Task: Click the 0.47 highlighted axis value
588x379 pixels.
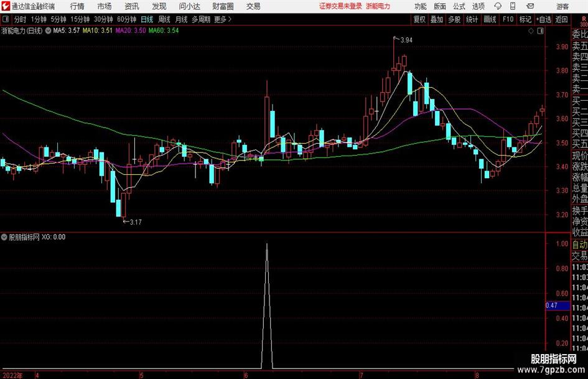Action: point(558,306)
